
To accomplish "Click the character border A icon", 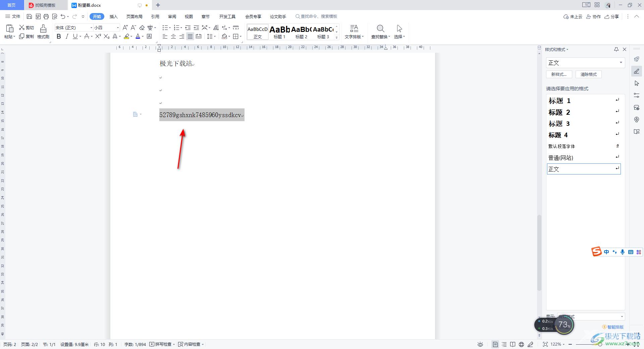I will 149,36.
